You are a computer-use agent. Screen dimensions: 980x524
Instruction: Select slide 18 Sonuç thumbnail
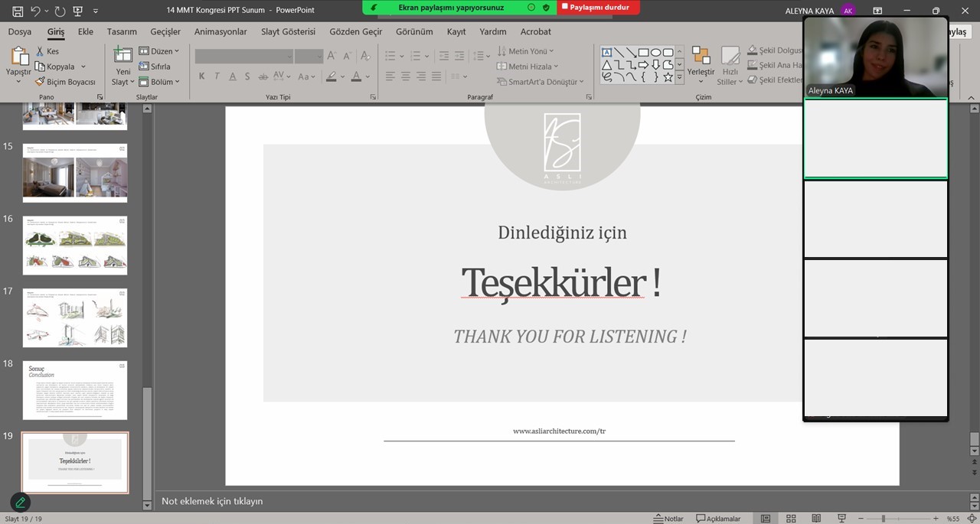75,390
